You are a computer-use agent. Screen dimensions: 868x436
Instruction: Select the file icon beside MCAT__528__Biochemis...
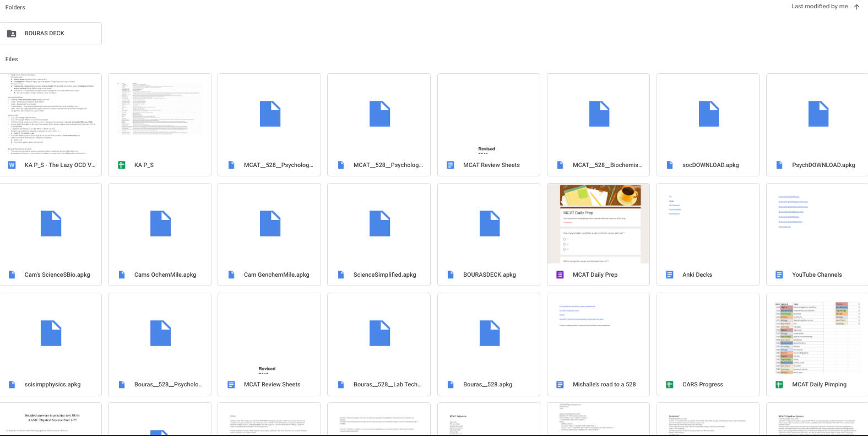click(560, 165)
